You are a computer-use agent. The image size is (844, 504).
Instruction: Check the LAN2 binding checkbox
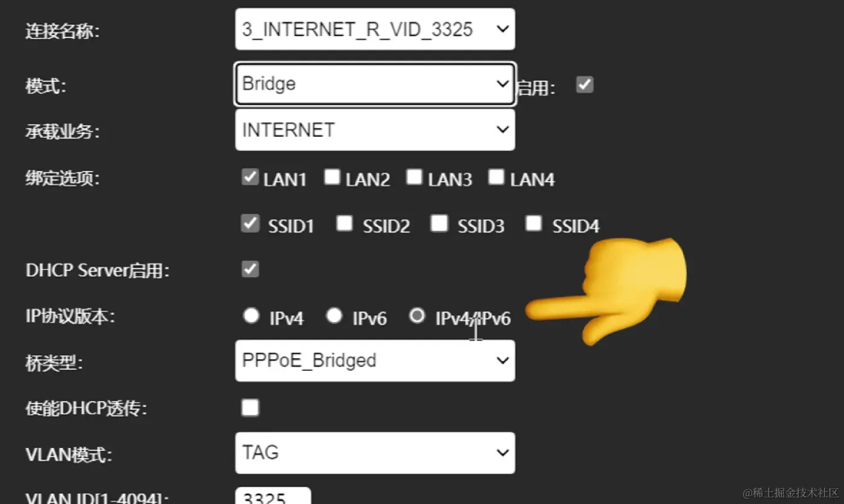(332, 177)
